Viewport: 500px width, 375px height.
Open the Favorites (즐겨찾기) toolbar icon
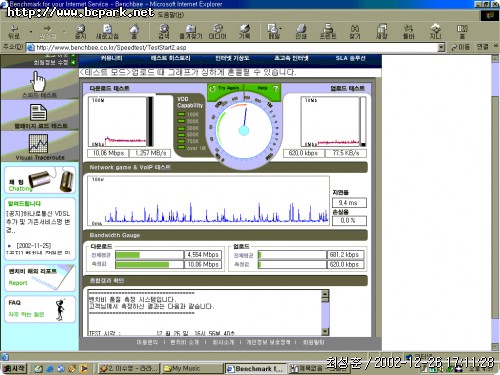(x=191, y=32)
